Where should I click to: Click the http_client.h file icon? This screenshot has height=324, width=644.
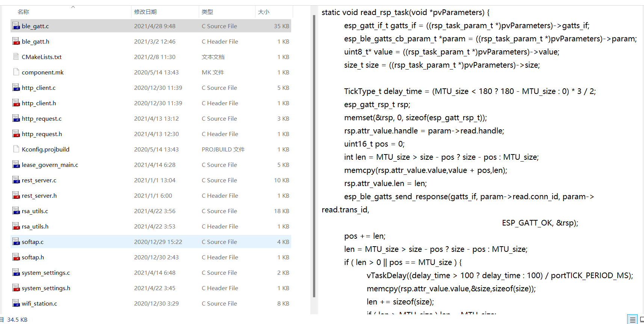pos(16,103)
